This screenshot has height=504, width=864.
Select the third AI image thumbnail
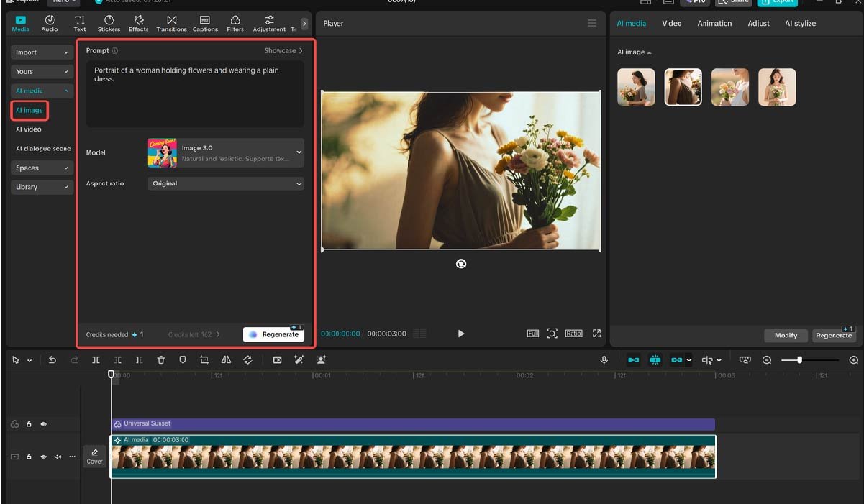click(730, 87)
